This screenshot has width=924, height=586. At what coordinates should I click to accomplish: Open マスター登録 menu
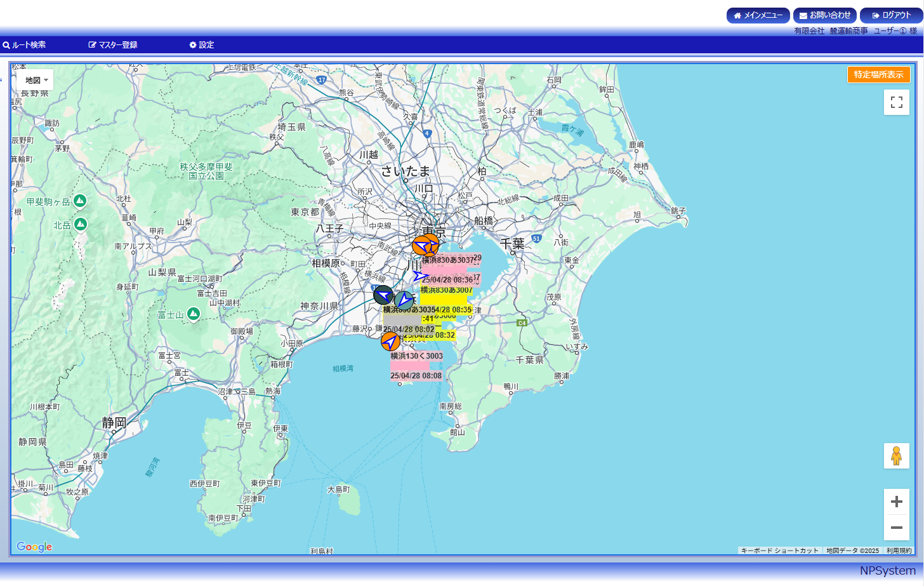(113, 45)
